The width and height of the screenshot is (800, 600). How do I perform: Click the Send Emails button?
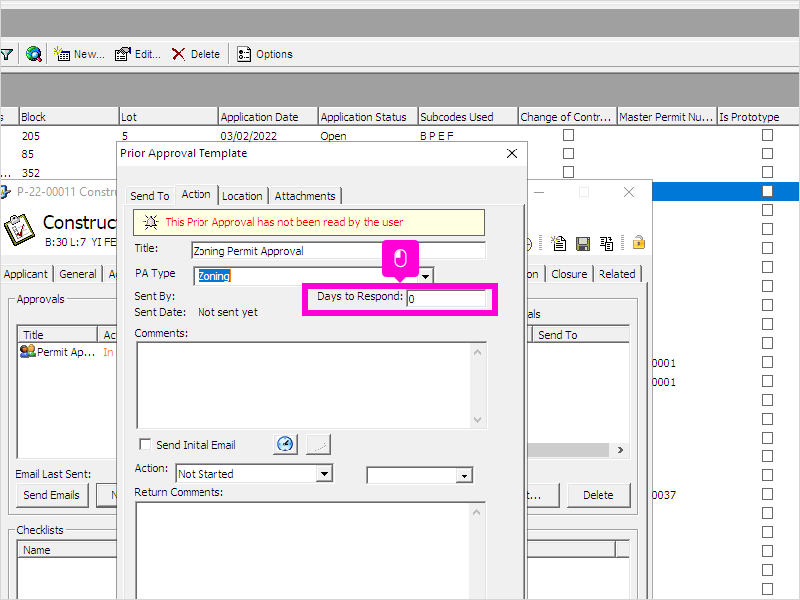coord(52,495)
